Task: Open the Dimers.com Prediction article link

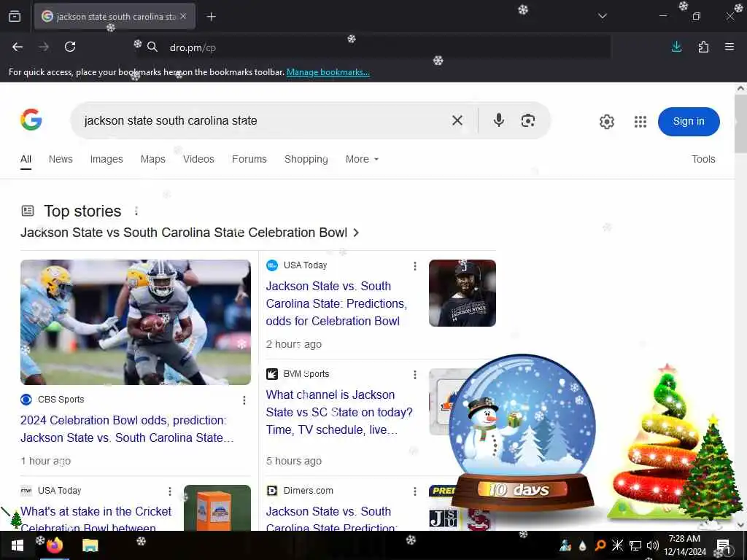Action: tap(330, 518)
